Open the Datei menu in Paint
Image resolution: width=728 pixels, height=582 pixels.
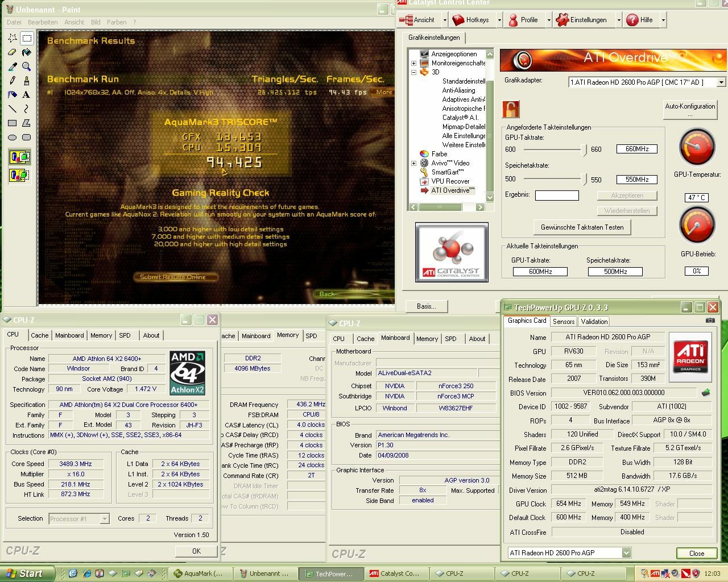[x=14, y=22]
